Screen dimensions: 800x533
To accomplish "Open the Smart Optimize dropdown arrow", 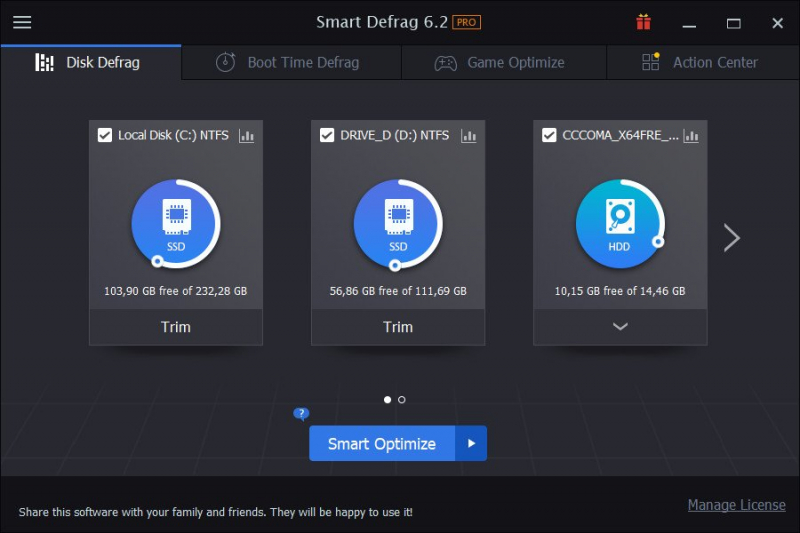I will coord(471,443).
